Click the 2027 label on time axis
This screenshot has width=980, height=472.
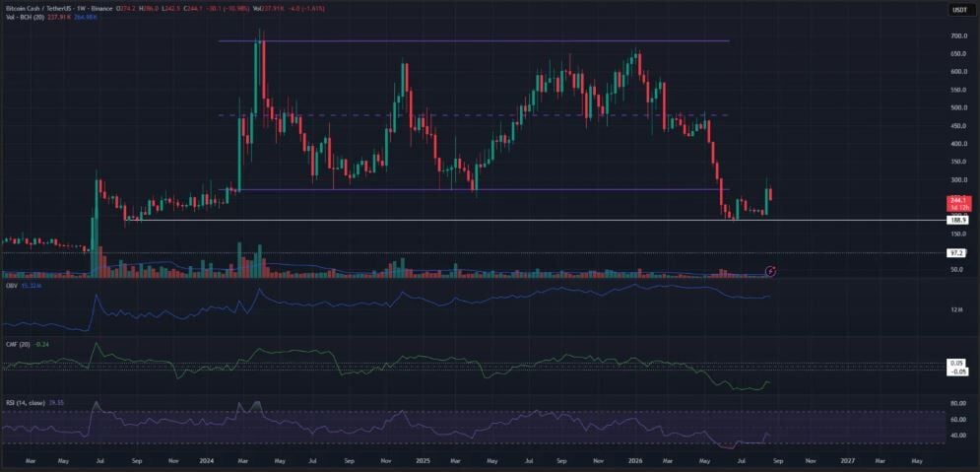click(x=847, y=461)
